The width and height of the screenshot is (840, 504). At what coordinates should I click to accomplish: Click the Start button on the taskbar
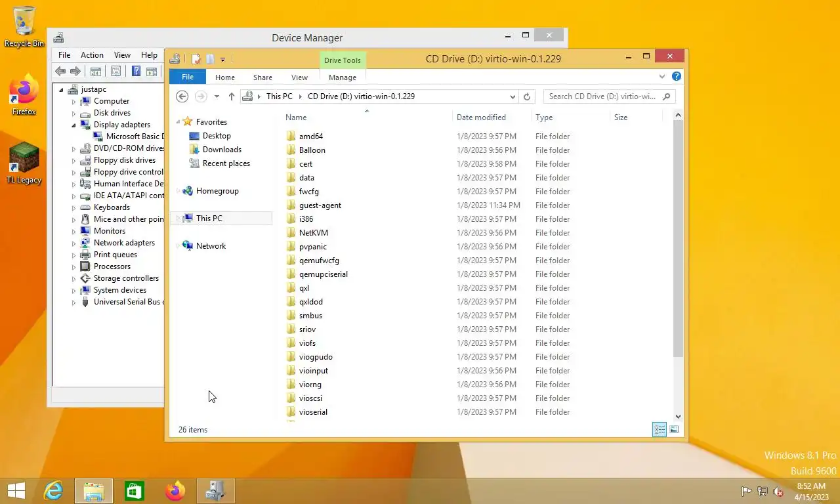tap(16, 491)
